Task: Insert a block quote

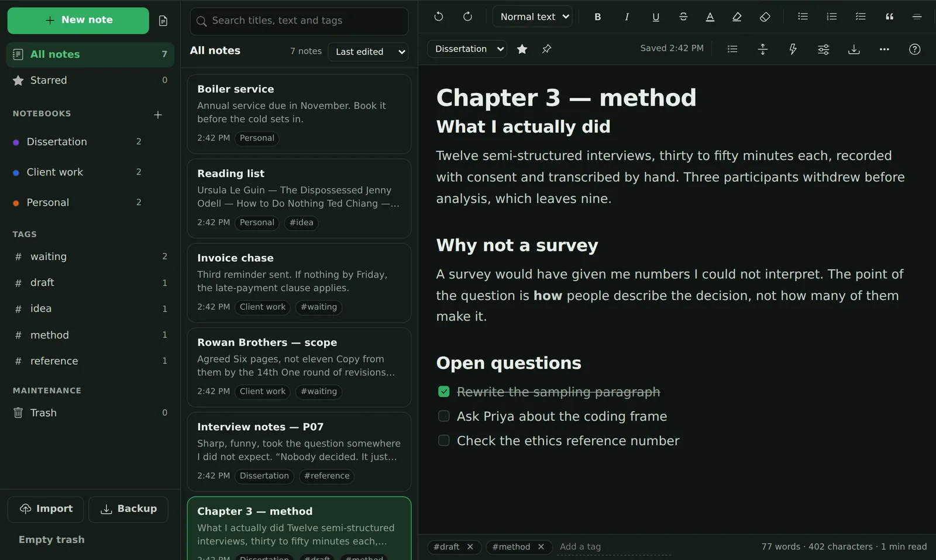Action: click(889, 17)
